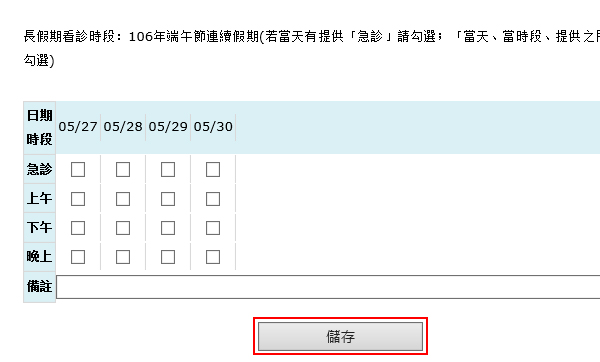Viewport: 600px width, 362px height.
Task: Enable 下午 checkbox for 05/30
Action: click(213, 228)
